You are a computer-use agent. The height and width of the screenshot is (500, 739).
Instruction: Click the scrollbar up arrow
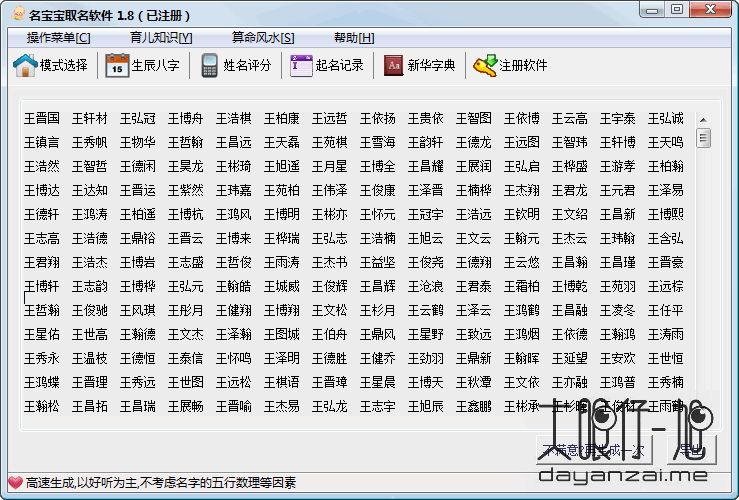point(703,120)
